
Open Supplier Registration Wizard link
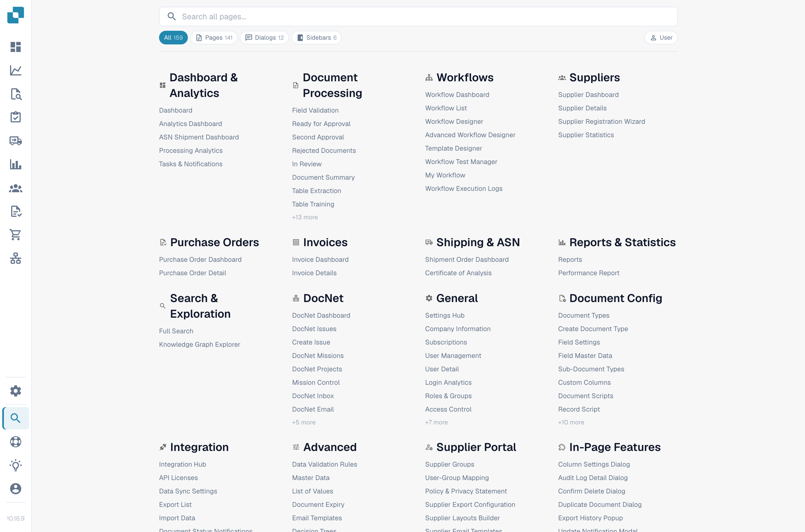[602, 122]
